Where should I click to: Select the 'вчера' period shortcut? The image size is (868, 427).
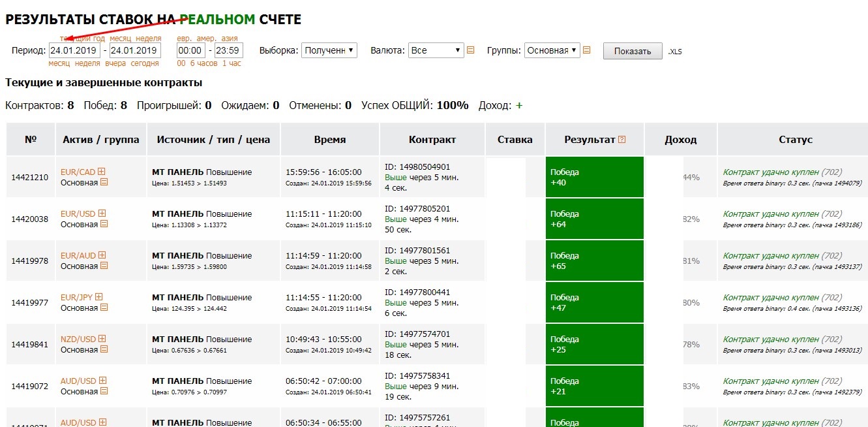pyautogui.click(x=115, y=63)
